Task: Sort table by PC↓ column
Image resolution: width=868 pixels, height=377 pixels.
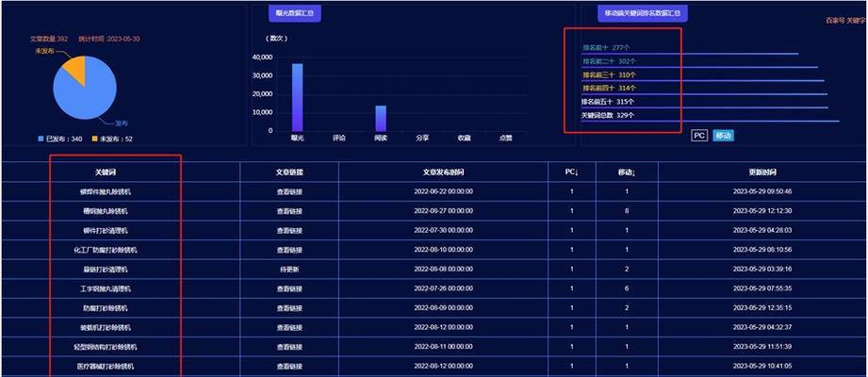Action: click(x=572, y=172)
